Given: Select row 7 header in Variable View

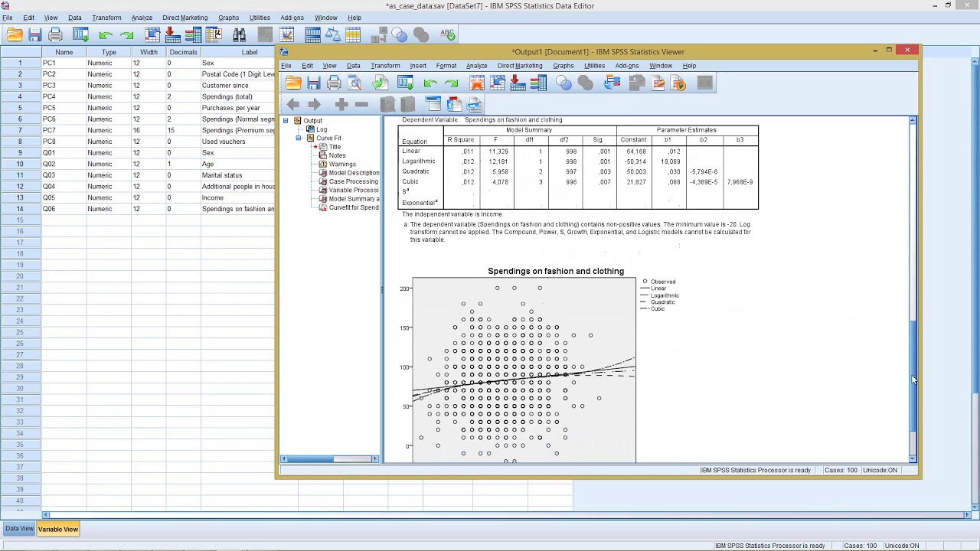Looking at the screenshot, I should pos(21,130).
